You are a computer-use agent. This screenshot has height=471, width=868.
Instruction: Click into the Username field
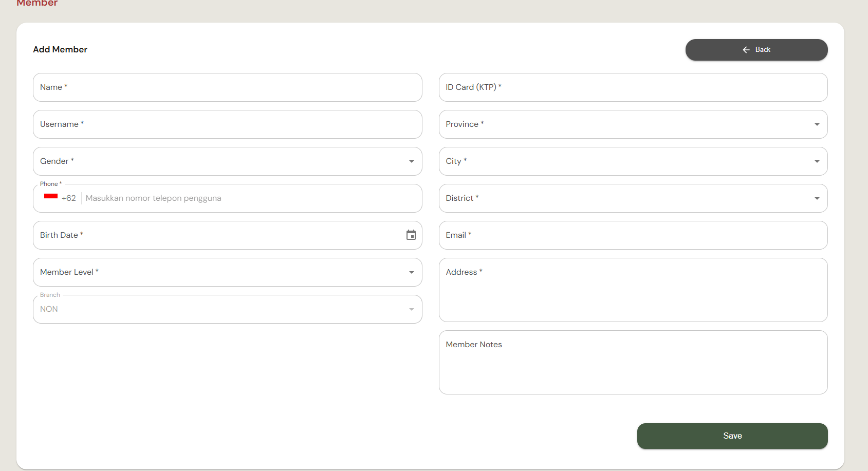point(228,124)
